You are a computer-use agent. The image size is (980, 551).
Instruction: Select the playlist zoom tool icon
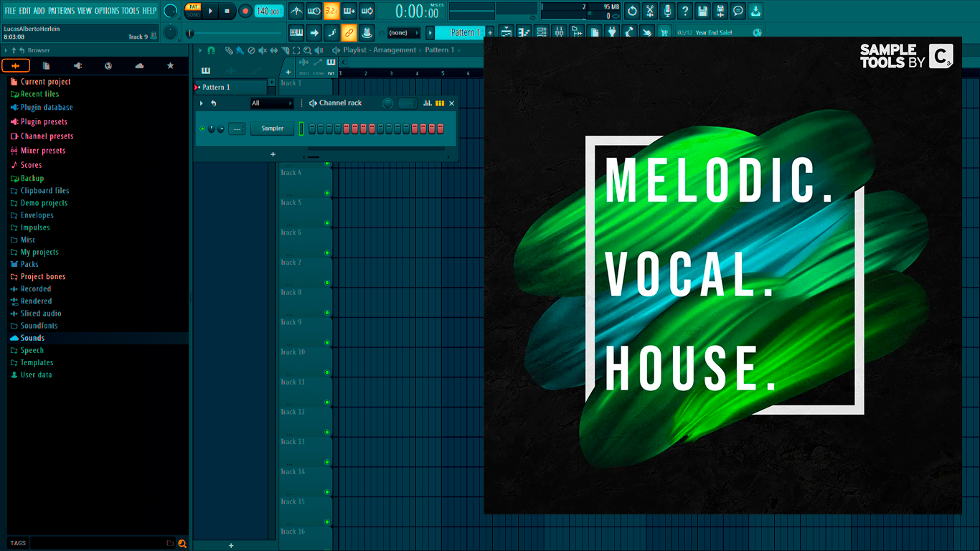[x=308, y=50]
